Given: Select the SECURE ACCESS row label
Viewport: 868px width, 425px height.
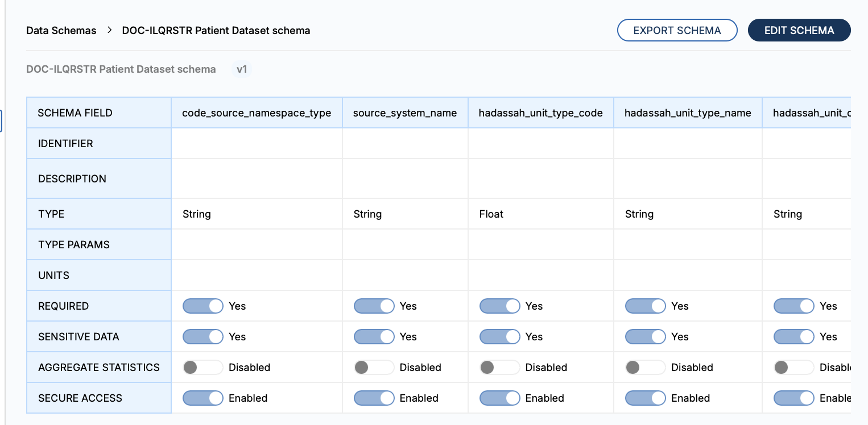Looking at the screenshot, I should click(99, 398).
